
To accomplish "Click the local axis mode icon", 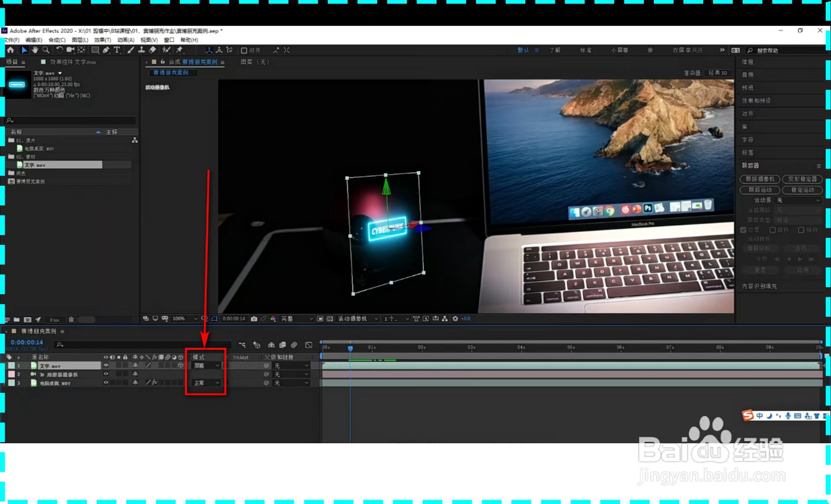I will (209, 50).
